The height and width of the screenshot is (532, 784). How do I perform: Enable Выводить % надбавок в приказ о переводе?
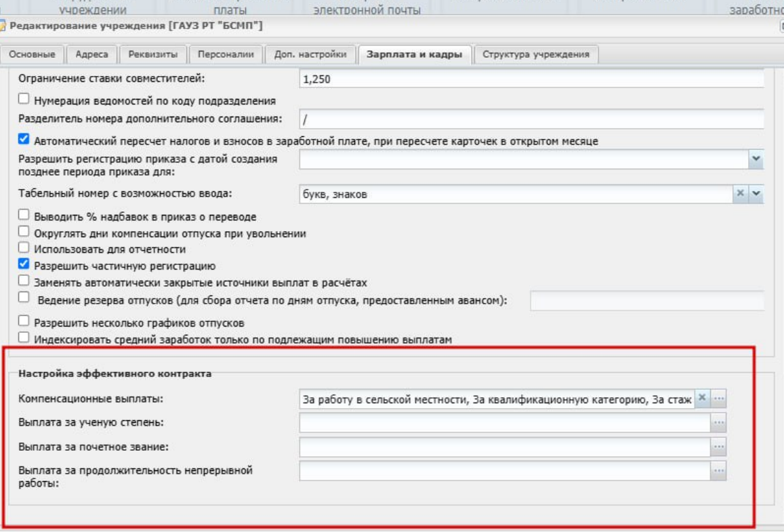point(24,215)
